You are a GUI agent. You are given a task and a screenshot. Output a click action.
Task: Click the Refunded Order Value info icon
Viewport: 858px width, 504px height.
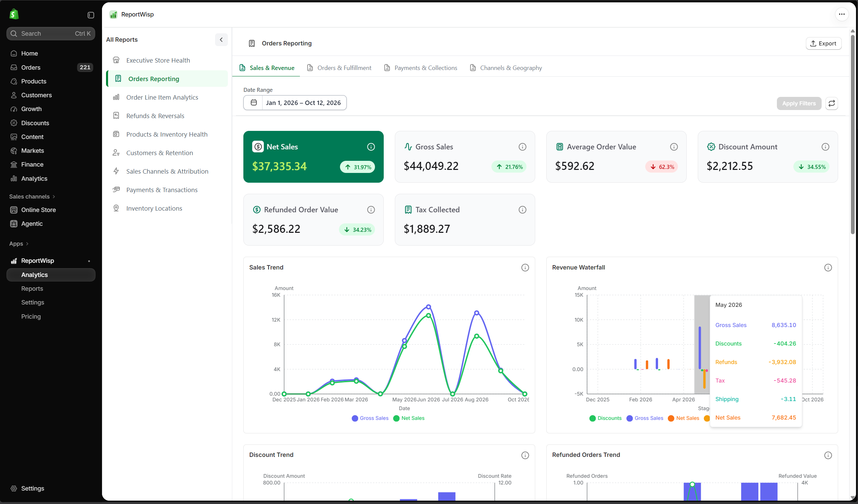(371, 210)
